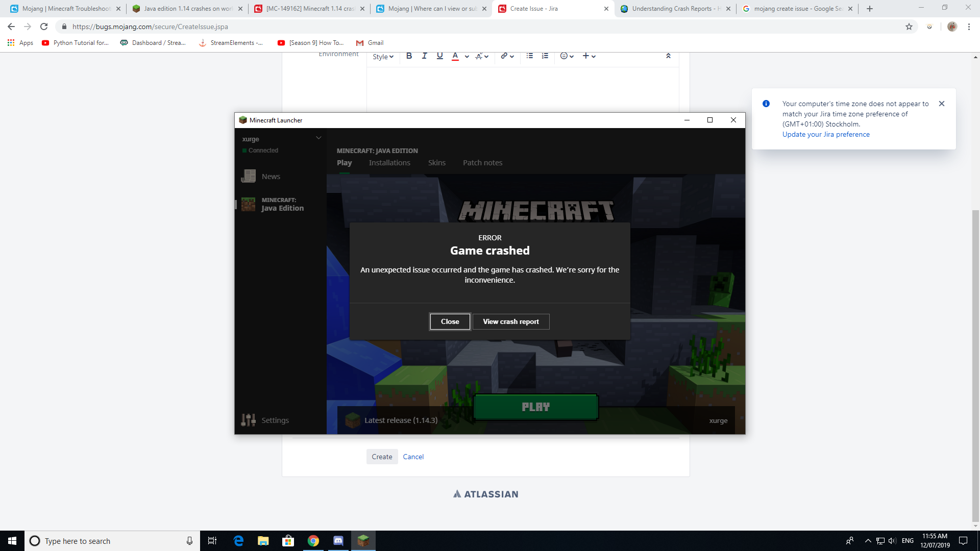Expand xurge account dropdown chevron
Image resolution: width=980 pixels, height=551 pixels.
pyautogui.click(x=318, y=138)
